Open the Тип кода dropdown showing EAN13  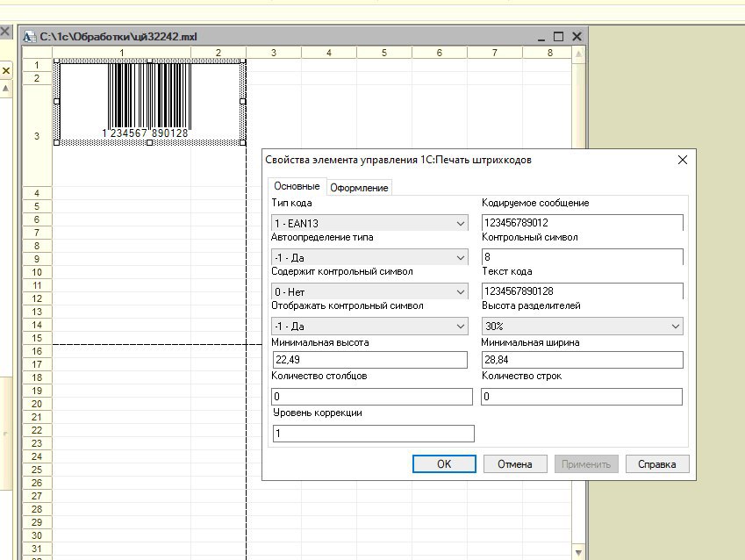tap(369, 223)
